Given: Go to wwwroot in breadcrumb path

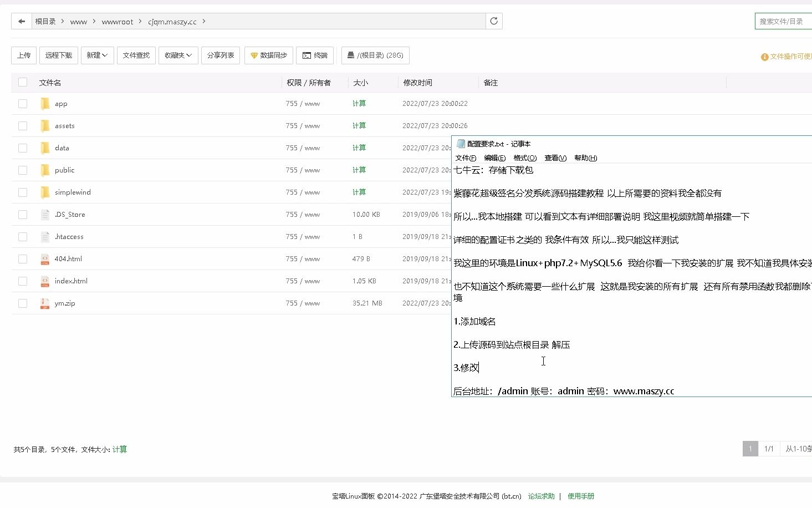Looking at the screenshot, I should point(118,22).
